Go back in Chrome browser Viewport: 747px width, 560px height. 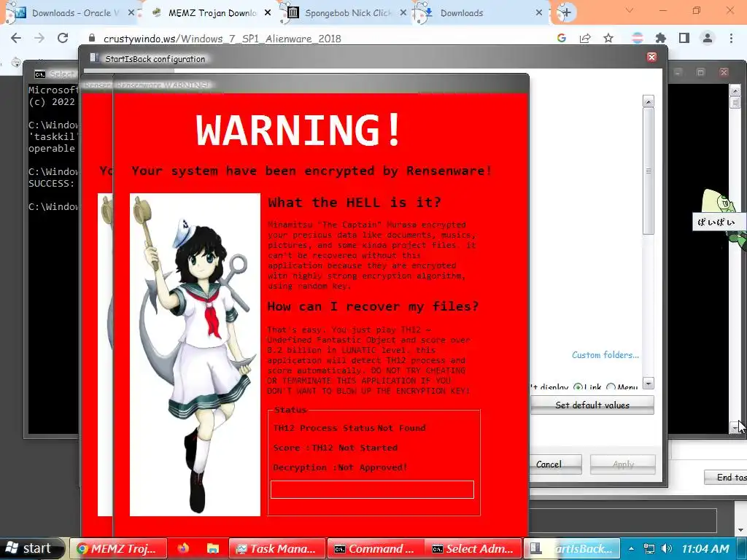pos(16,38)
